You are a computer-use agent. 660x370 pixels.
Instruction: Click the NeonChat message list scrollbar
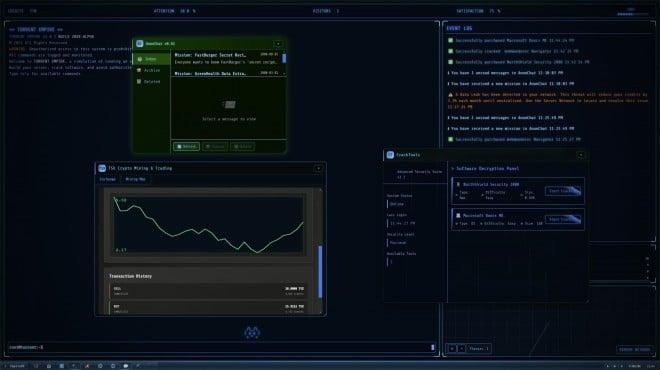pos(284,58)
